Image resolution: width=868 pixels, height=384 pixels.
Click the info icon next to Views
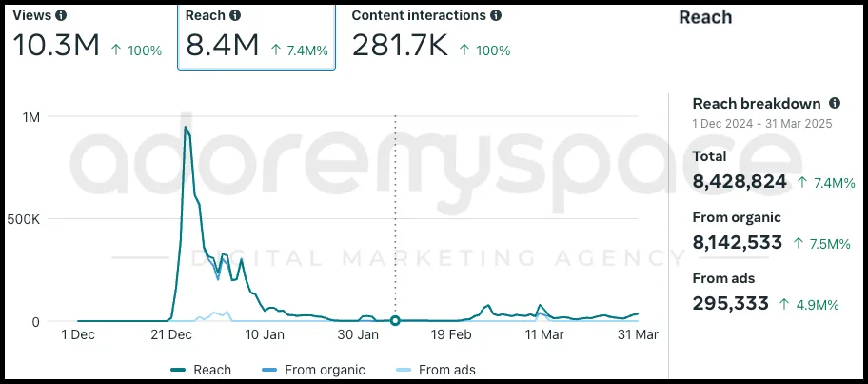click(x=62, y=15)
